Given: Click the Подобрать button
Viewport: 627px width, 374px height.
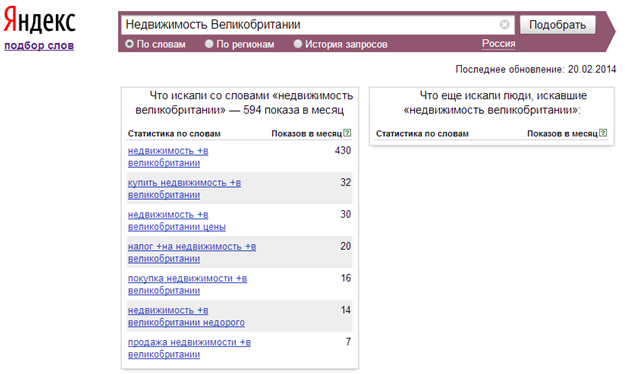Looking at the screenshot, I should [557, 25].
